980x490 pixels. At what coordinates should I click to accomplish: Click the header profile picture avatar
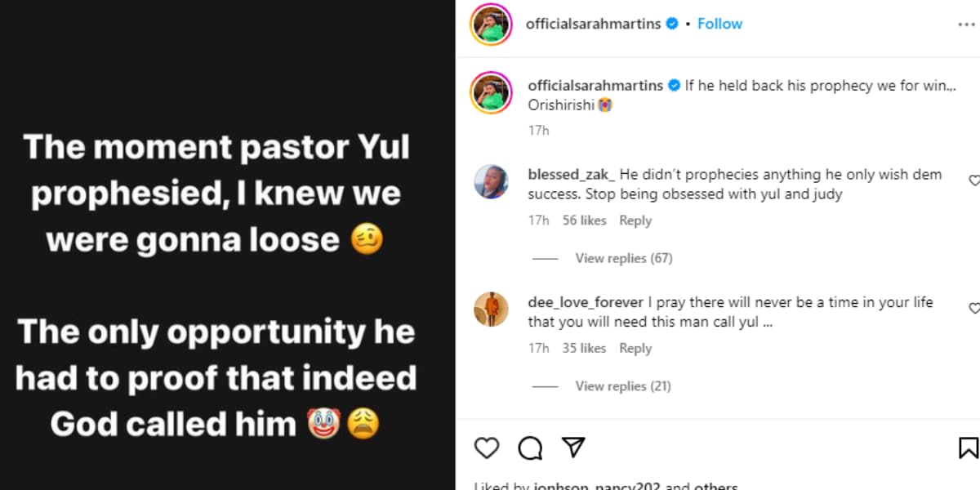tap(491, 24)
